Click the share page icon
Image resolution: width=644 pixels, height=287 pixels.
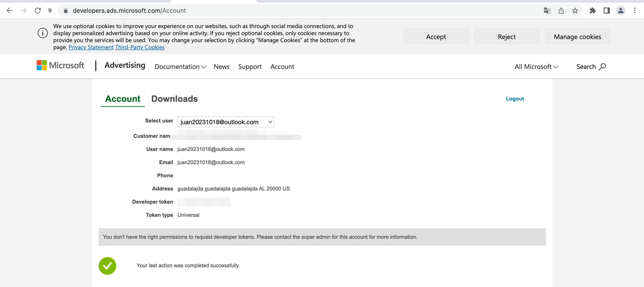(x=561, y=11)
